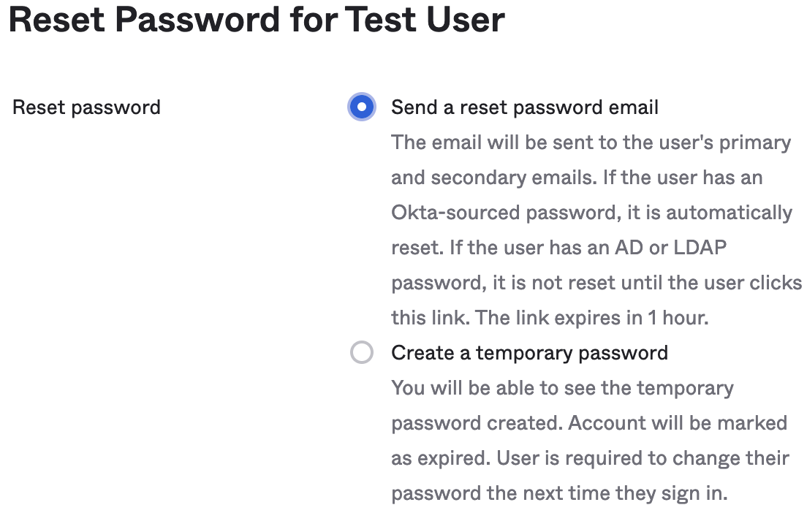Click the line "password created. Account will be marked"
Screen dimensions: 807x532
click(589, 423)
